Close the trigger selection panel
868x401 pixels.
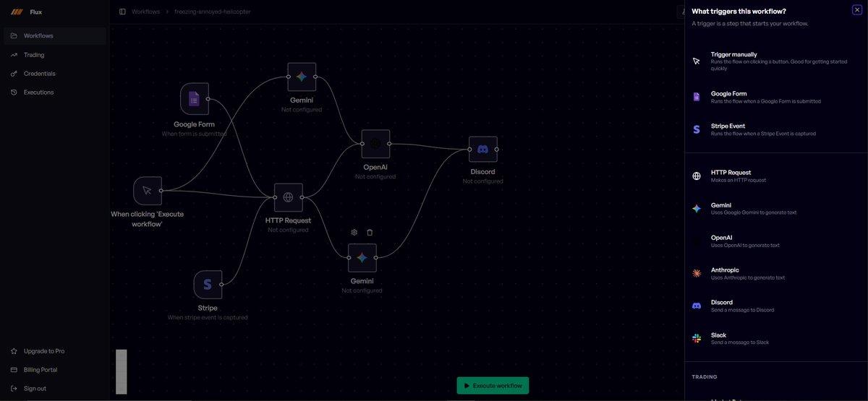point(857,9)
